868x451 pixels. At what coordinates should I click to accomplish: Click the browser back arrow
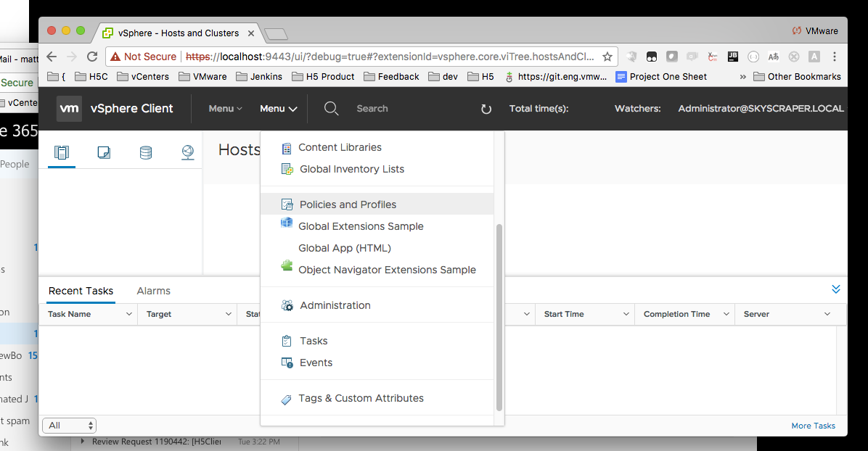[52, 57]
